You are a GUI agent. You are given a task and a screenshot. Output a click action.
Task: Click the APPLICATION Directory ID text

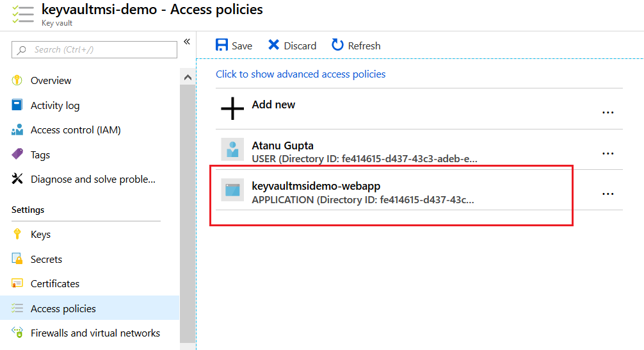click(363, 200)
